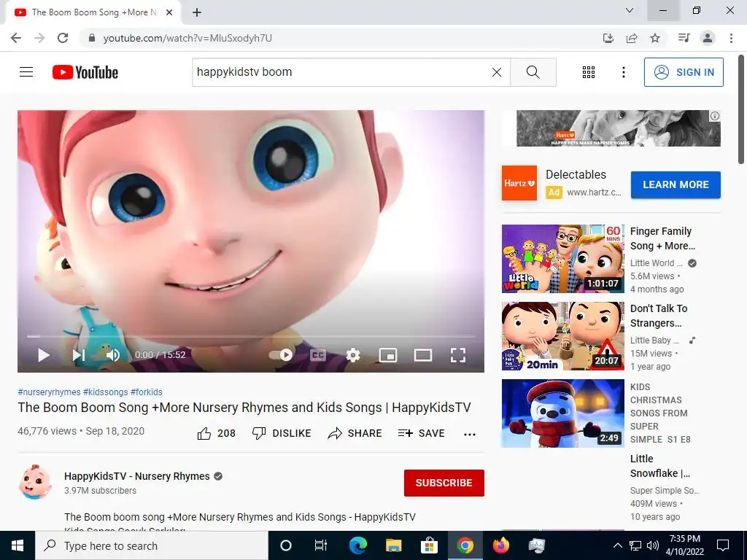This screenshot has width=747, height=560.
Task: Open Microsoft Edge from the taskbar
Action: point(357,545)
